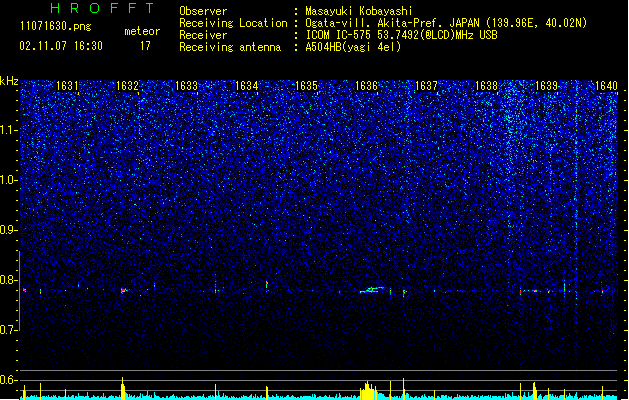Click the 1633 time marker
This screenshot has width=629, height=400.
pyautogui.click(x=187, y=86)
